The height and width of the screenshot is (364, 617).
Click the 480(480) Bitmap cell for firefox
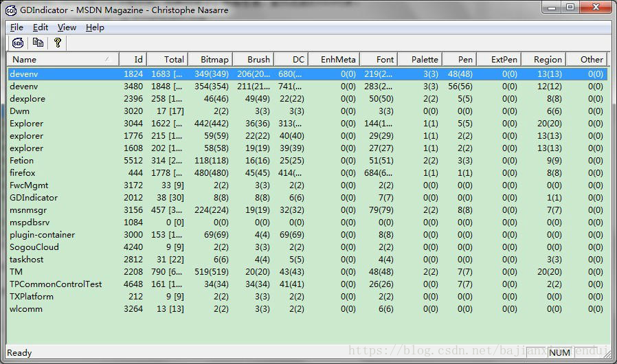point(212,173)
